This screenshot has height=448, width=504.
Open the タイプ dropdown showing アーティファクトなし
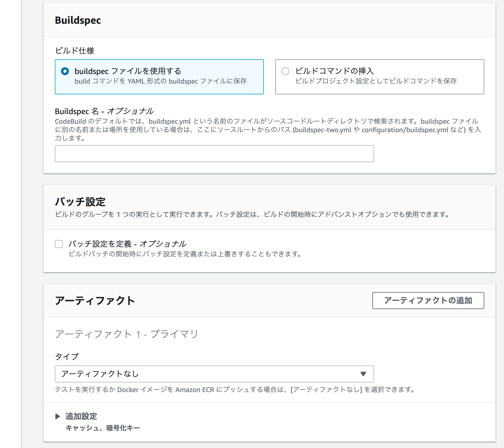click(x=215, y=374)
